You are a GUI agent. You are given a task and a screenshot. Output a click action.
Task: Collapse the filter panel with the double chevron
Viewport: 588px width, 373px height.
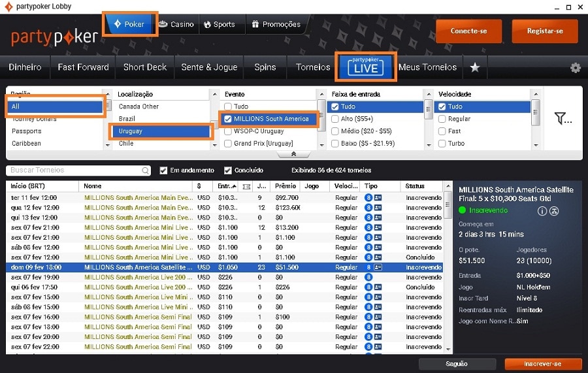point(293,154)
